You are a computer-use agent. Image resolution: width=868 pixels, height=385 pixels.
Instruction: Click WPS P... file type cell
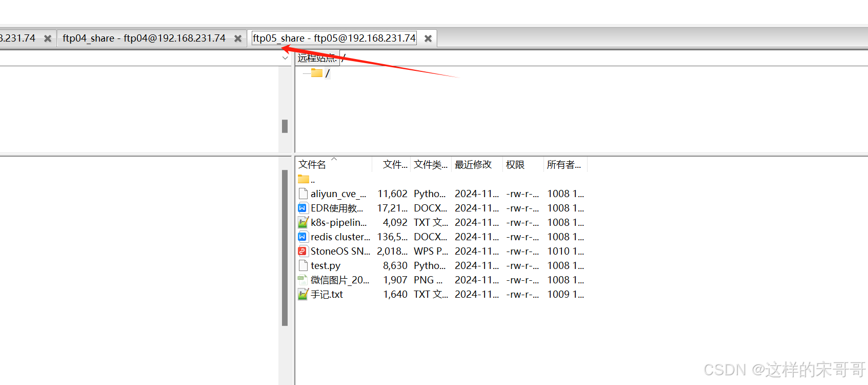point(431,252)
